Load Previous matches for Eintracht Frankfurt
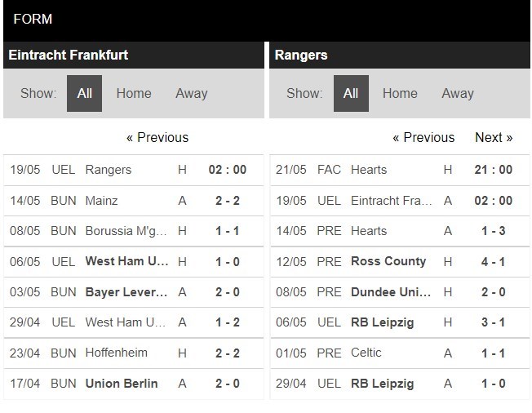 (157, 137)
